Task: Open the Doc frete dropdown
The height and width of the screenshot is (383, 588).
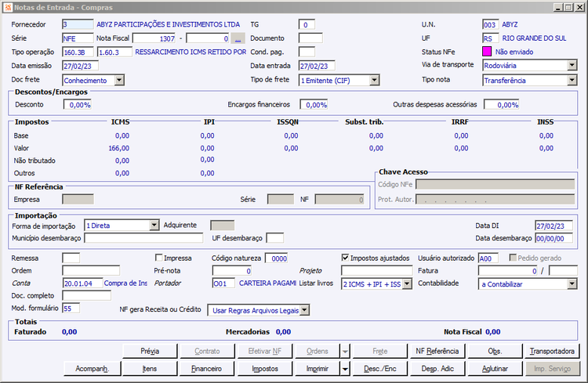Action: (119, 80)
